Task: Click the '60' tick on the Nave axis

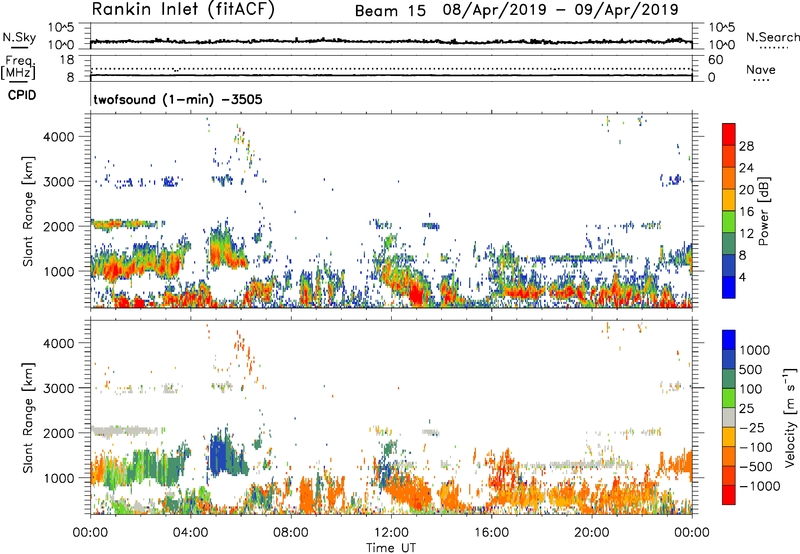Action: point(716,60)
